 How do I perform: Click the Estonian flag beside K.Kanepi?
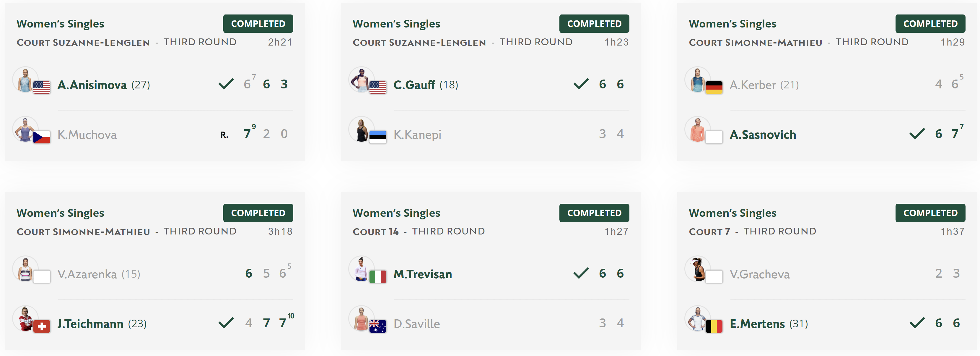(x=378, y=137)
